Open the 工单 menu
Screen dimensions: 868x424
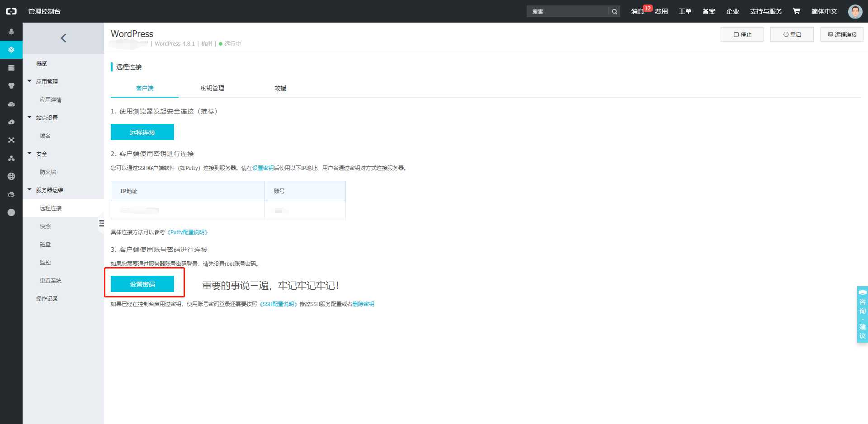[685, 11]
